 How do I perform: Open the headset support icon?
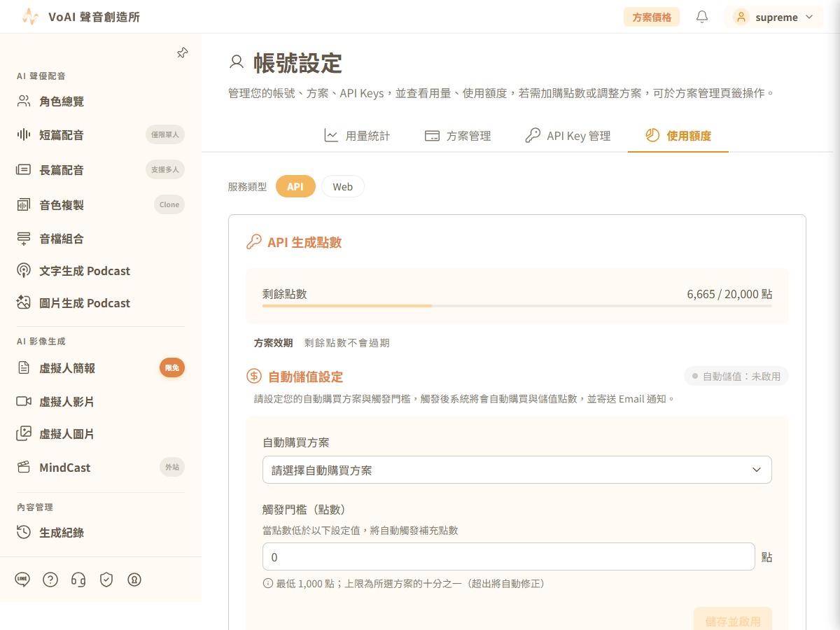78,580
